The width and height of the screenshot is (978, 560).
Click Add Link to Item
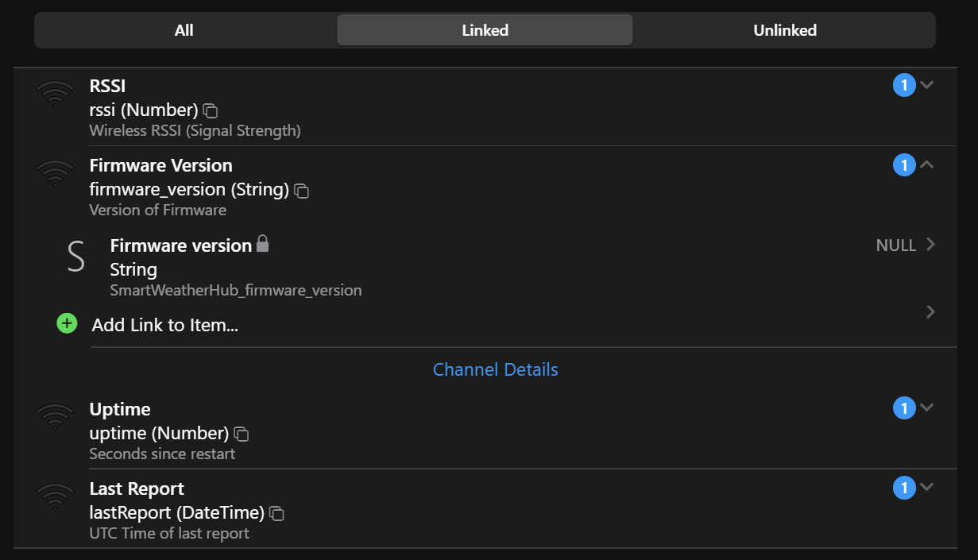(x=165, y=325)
